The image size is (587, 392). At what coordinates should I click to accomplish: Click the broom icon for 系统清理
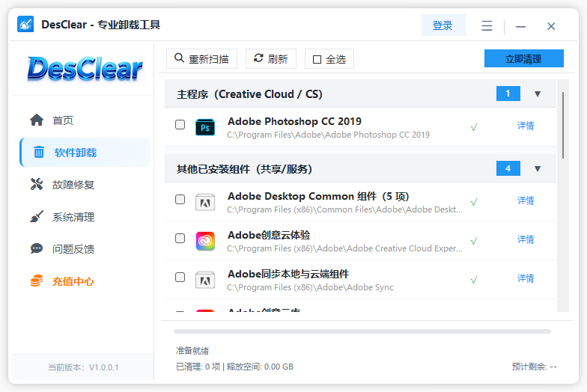pos(37,216)
